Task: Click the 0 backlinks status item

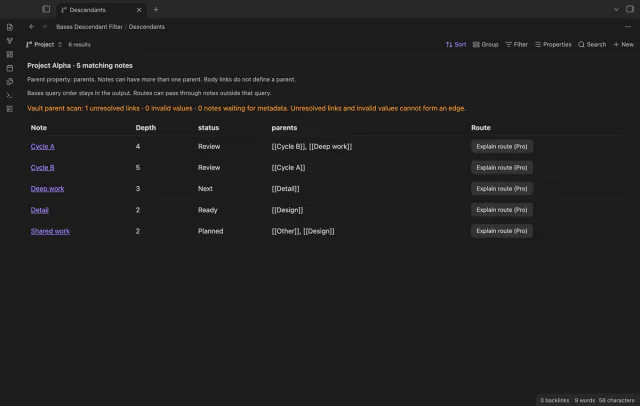Action: coord(555,400)
